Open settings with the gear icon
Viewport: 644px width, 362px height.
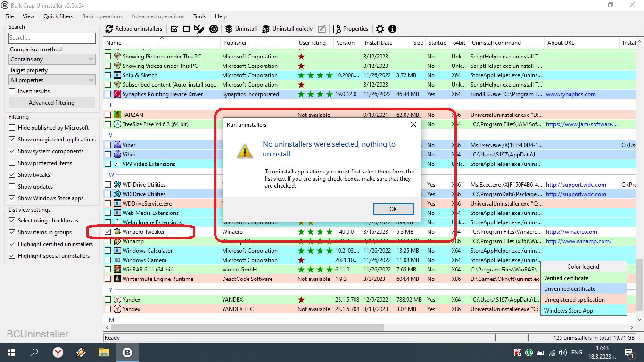point(380,29)
